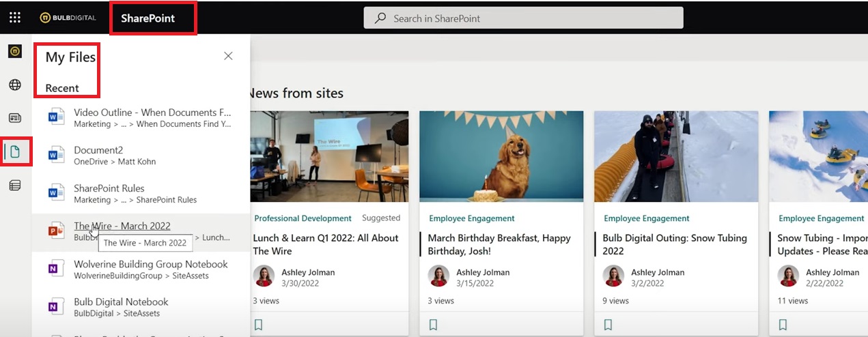The height and width of the screenshot is (337, 868).
Task: Click OneNote icon beside Wolverine Notebook
Action: point(56,269)
